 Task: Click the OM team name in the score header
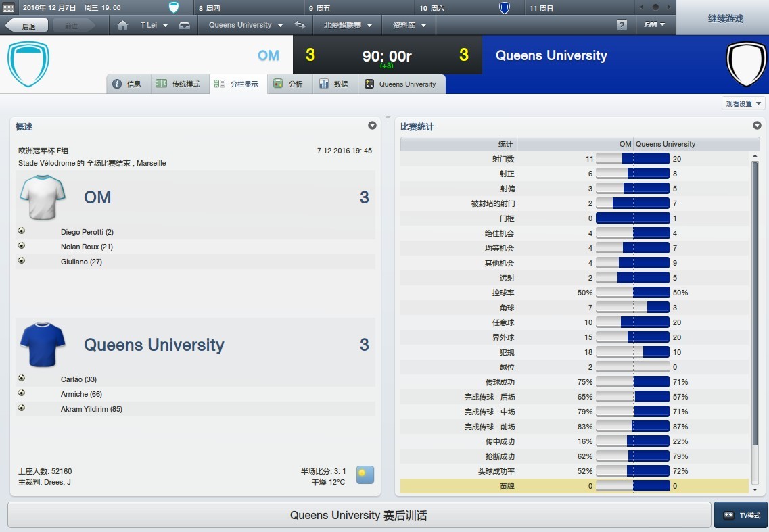click(x=268, y=55)
